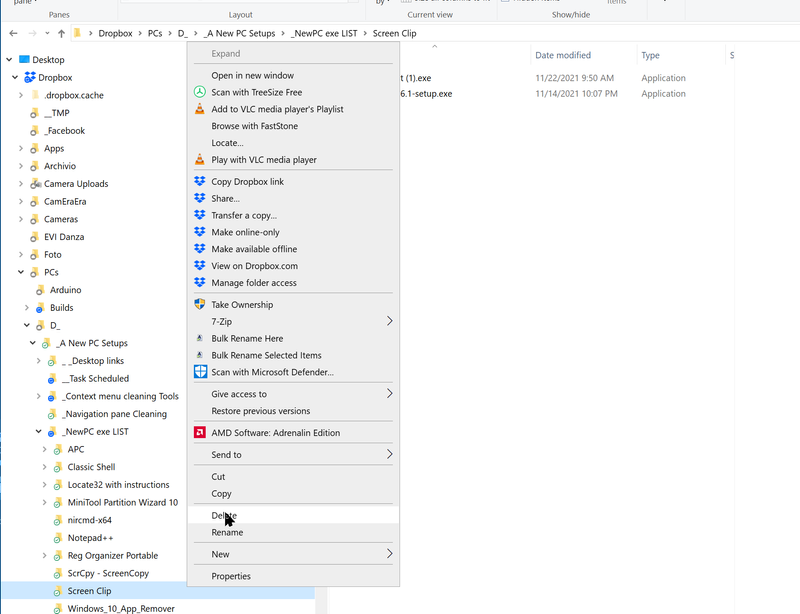
Task: Click the Microsoft Defender scan icon
Action: click(200, 372)
